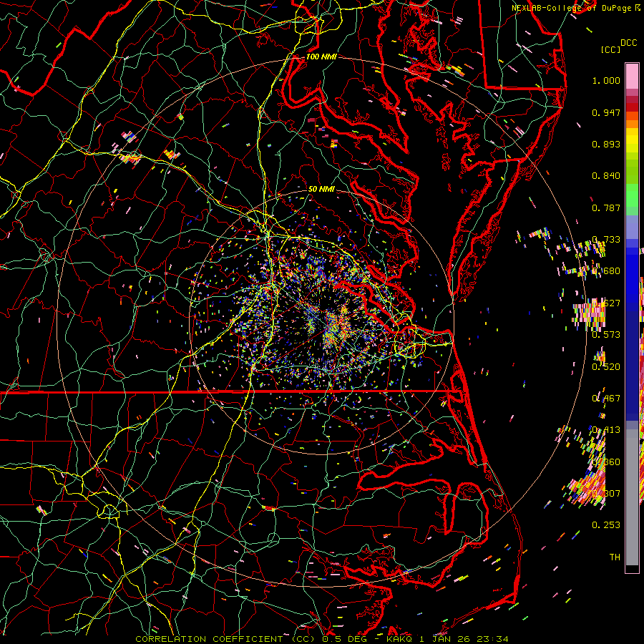Click the 0.840 scale value

pyautogui.click(x=606, y=176)
